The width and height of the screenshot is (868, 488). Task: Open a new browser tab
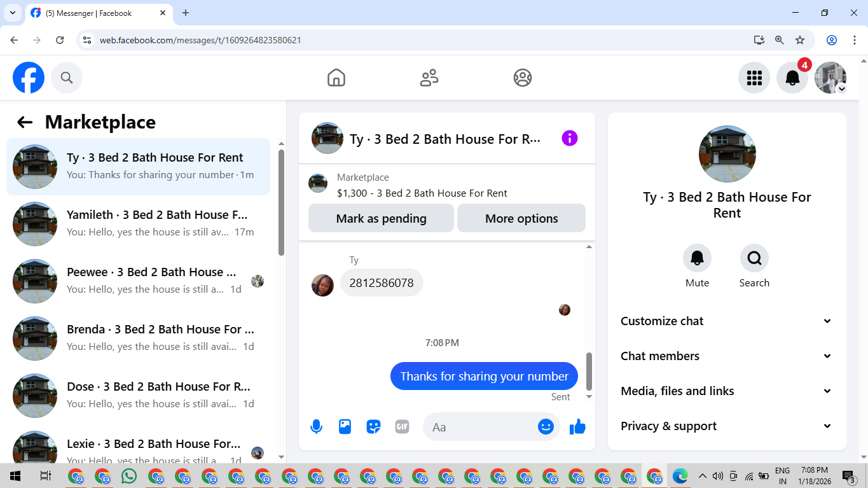[x=186, y=13]
